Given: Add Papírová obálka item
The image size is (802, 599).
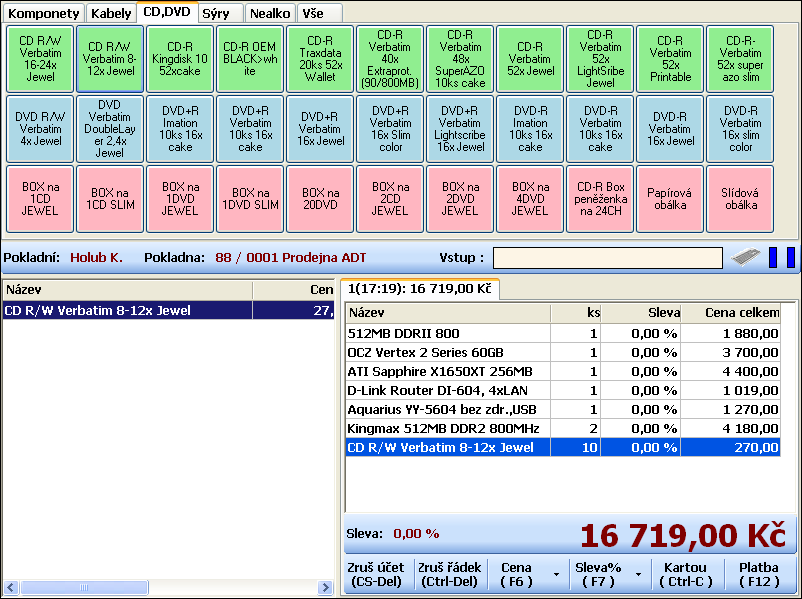Looking at the screenshot, I should tap(670, 199).
